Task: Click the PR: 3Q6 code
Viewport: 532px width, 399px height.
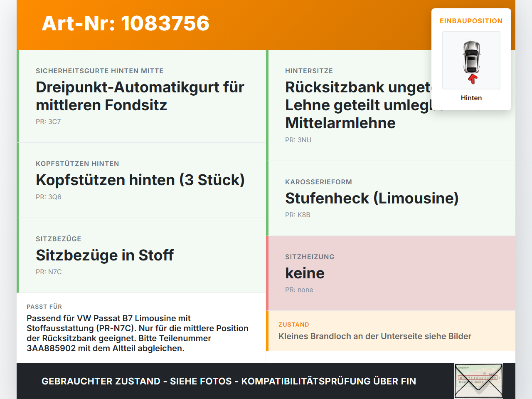Action: pos(49,197)
